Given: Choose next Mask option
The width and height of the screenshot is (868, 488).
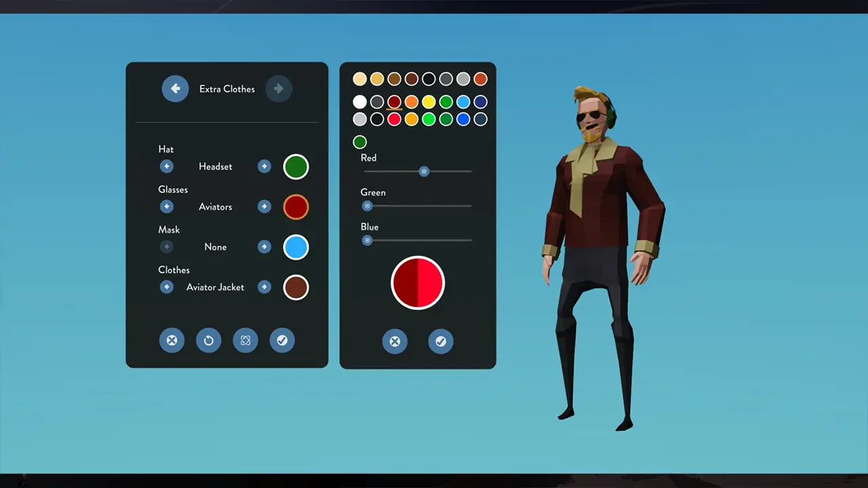Looking at the screenshot, I should tap(264, 247).
